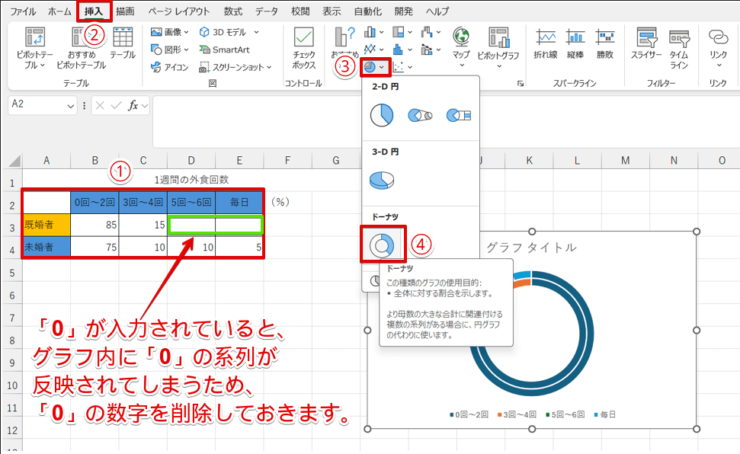Open the データ ribbon tab
This screenshot has height=454, width=740.
pos(267,11)
